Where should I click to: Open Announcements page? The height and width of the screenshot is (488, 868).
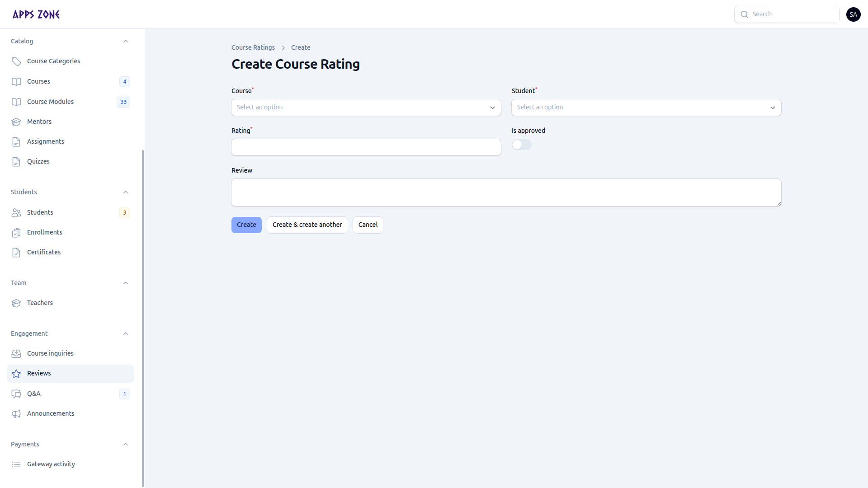pos(71,413)
